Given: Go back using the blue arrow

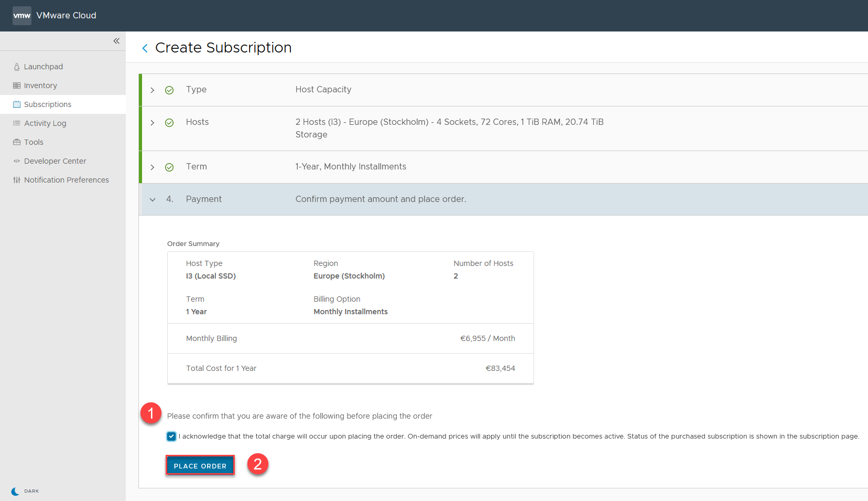Looking at the screenshot, I should pyautogui.click(x=145, y=48).
